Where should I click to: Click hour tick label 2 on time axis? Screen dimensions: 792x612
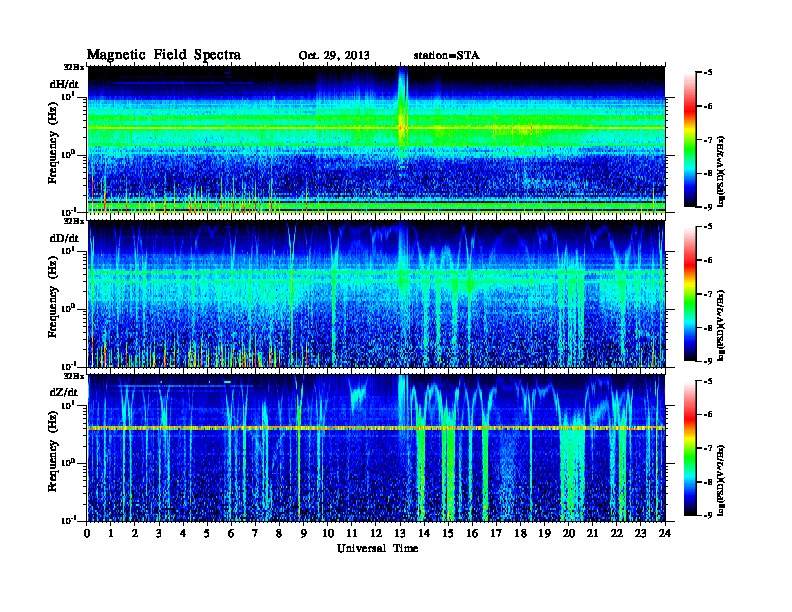[135, 533]
